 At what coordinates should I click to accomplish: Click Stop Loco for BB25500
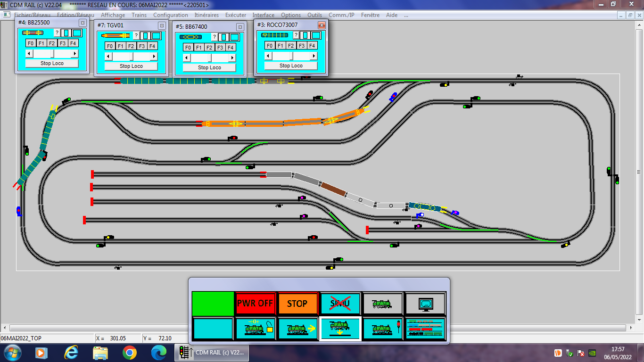tap(52, 63)
